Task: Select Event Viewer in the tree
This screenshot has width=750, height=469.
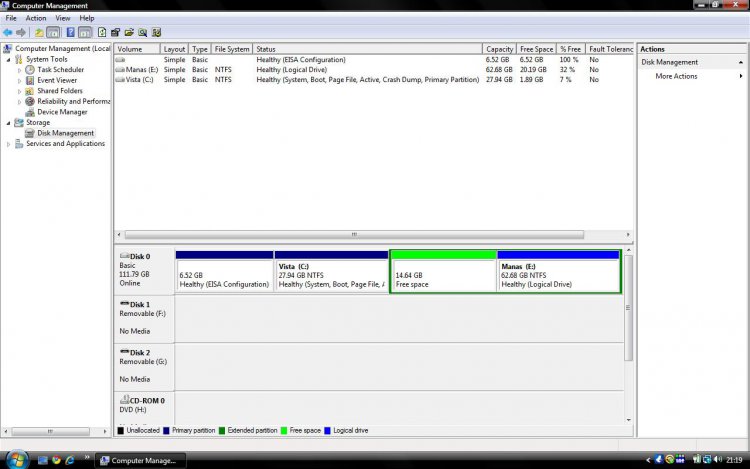Action: [x=57, y=80]
